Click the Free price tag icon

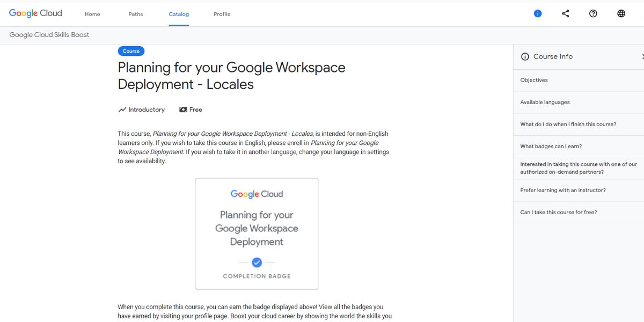(183, 109)
